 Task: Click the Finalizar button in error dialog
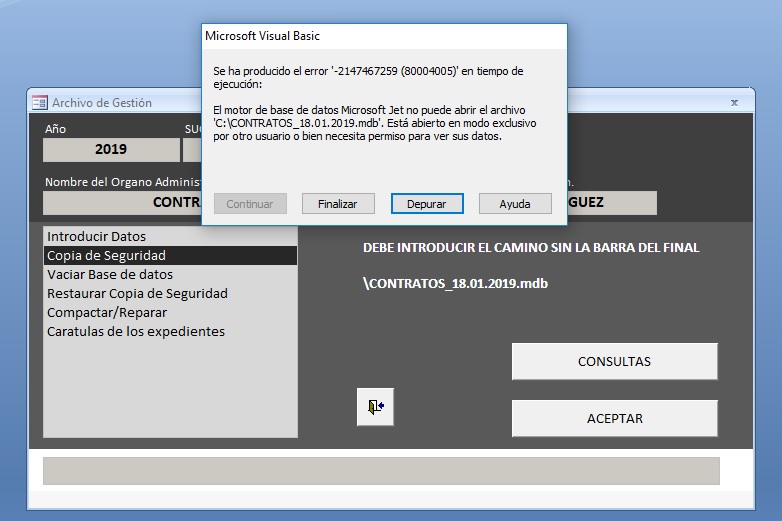(x=338, y=204)
